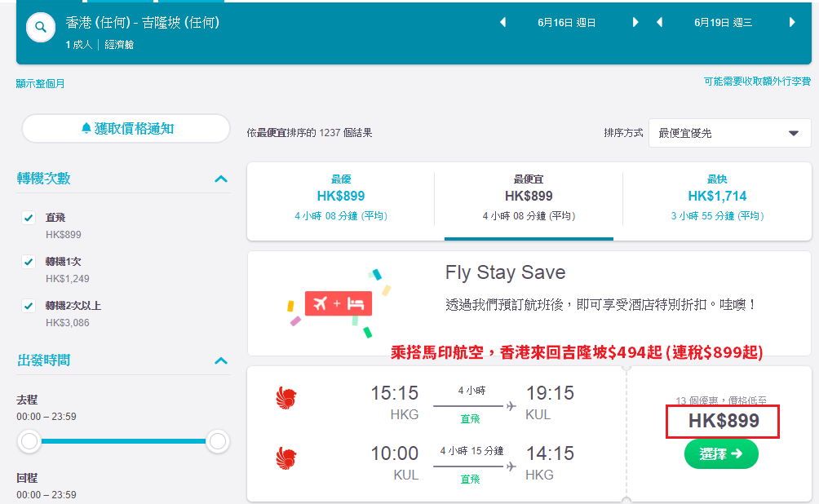
Task: Click the HK$899 price in flight card
Action: 724,421
